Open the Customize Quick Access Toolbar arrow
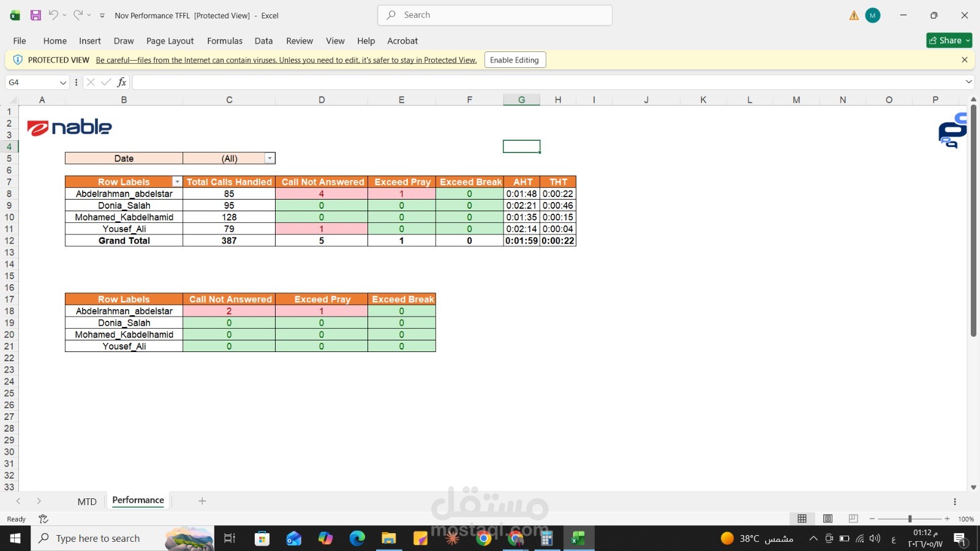Image resolution: width=980 pixels, height=551 pixels. [x=102, y=15]
